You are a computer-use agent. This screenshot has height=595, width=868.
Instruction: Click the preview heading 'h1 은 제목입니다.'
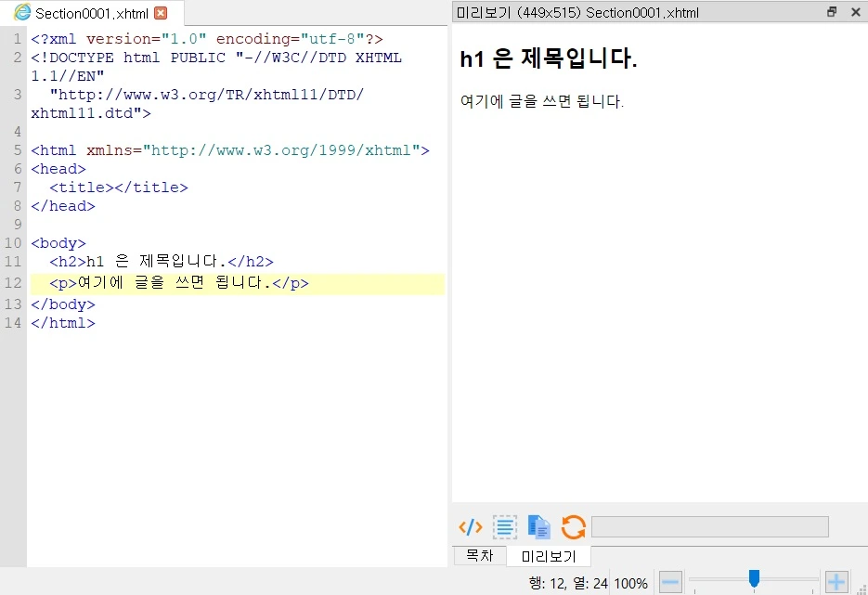[x=548, y=58]
